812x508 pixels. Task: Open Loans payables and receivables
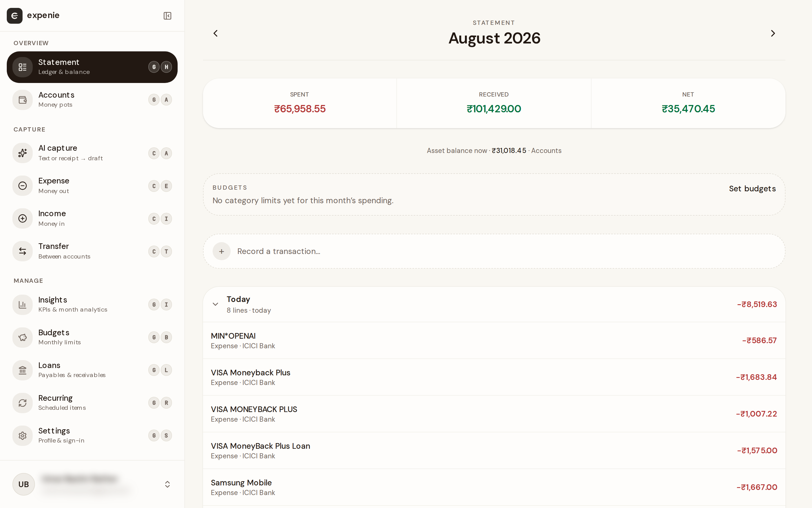92,370
